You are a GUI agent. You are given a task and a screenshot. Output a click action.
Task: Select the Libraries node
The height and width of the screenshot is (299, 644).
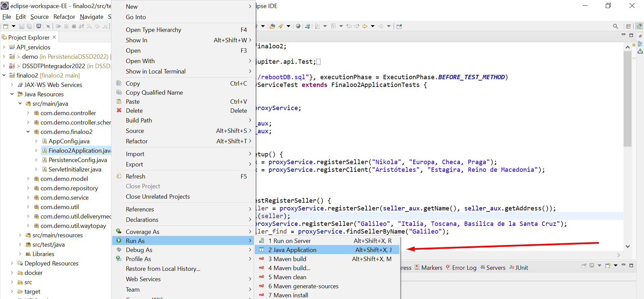(x=43, y=254)
